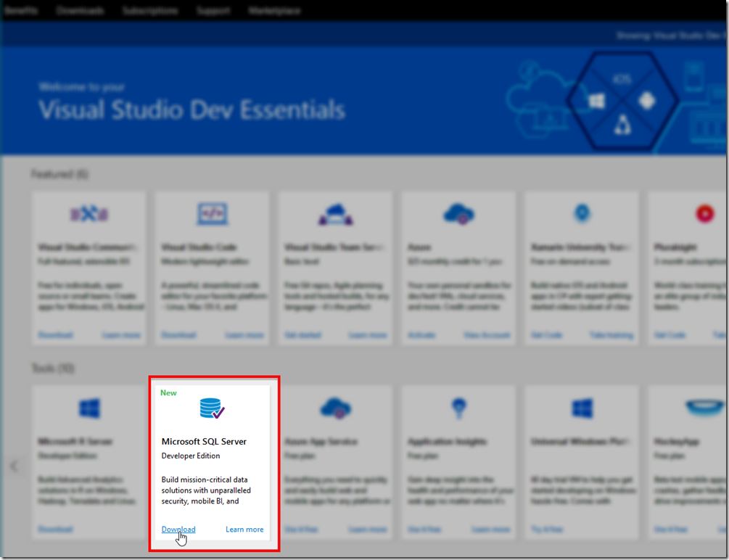Click Get Code on the Xamarin University card
This screenshot has width=729, height=560.
547,335
